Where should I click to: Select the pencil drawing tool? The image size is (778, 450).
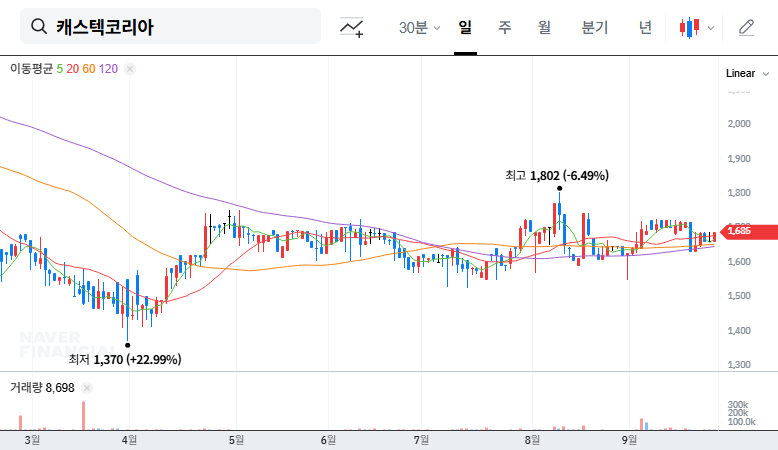(746, 28)
